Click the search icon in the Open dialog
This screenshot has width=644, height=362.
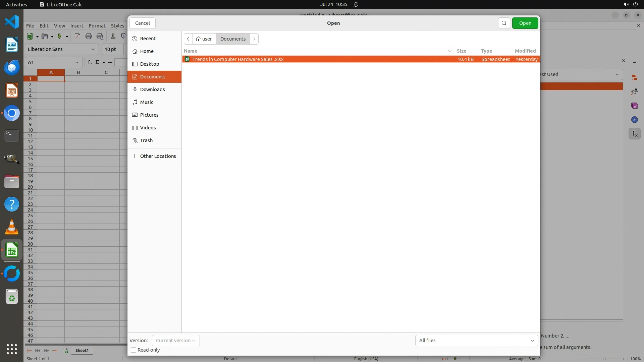[504, 23]
